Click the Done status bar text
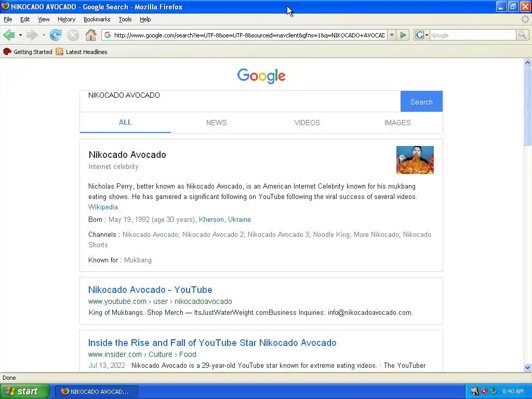 coord(9,378)
